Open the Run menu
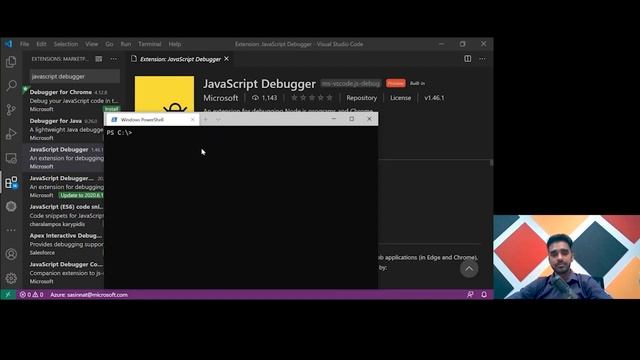This screenshot has height=360, width=640. [x=126, y=44]
